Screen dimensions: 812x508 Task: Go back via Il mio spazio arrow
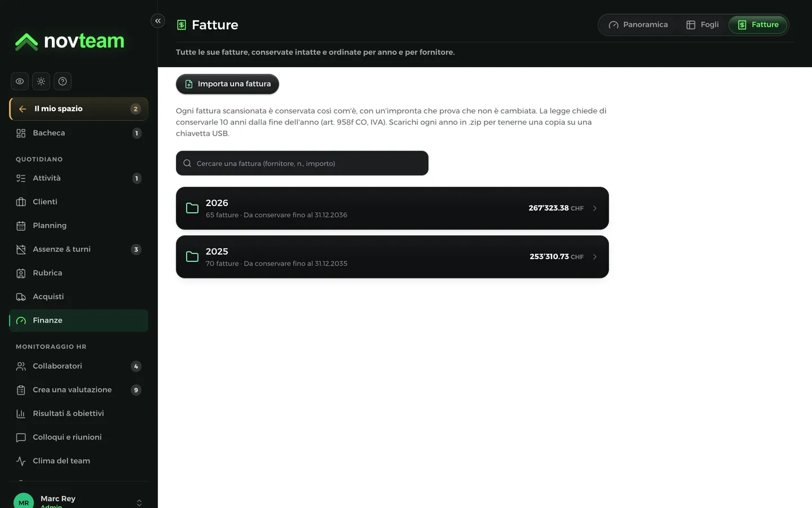tap(23, 109)
